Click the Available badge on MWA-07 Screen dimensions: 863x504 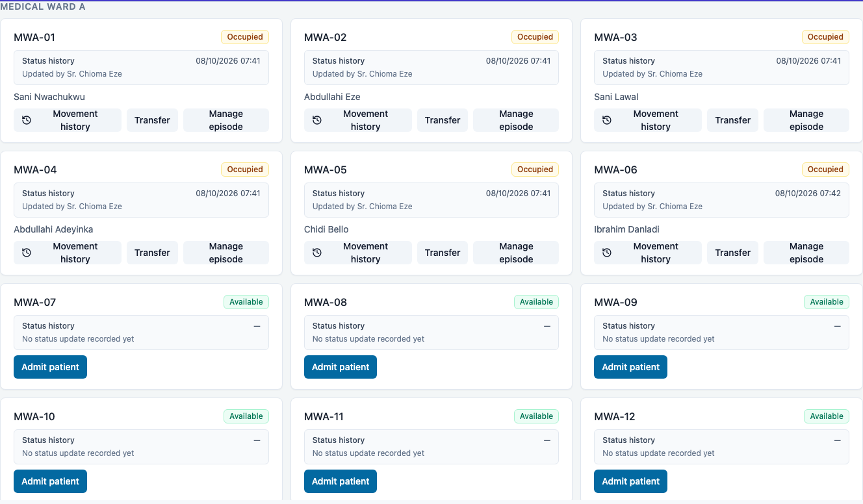click(x=246, y=302)
